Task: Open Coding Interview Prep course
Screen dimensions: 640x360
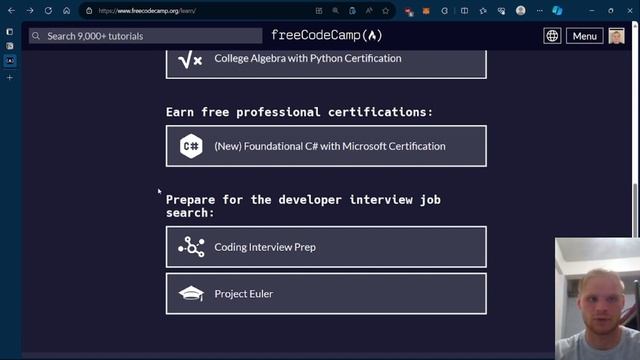Action: (x=326, y=247)
